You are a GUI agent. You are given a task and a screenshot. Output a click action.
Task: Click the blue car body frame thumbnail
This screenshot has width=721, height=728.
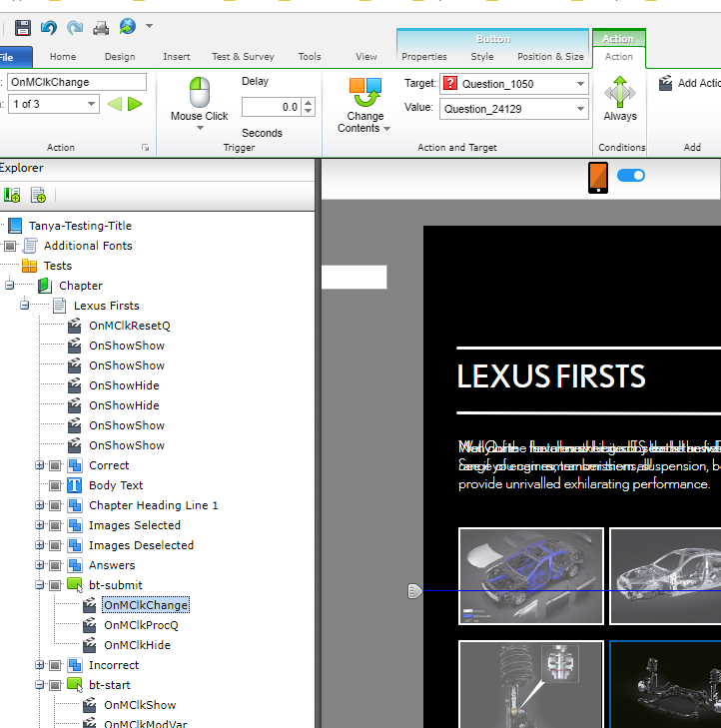531,576
